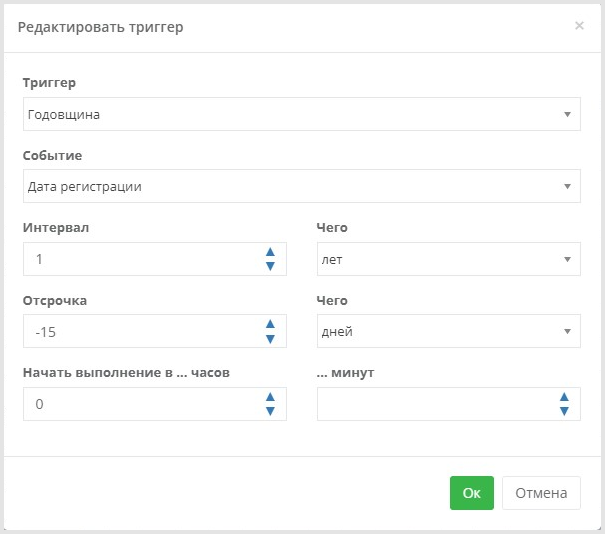Increase the Отсрочка value with up arrow
The image size is (605, 534).
tap(270, 324)
